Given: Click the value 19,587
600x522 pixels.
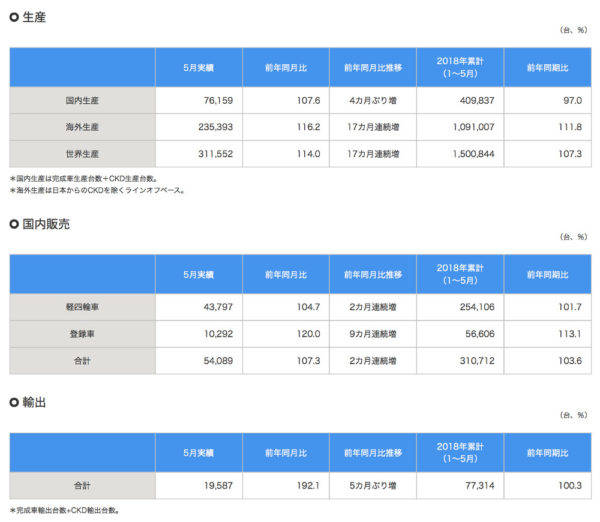Looking at the screenshot, I should (218, 486).
